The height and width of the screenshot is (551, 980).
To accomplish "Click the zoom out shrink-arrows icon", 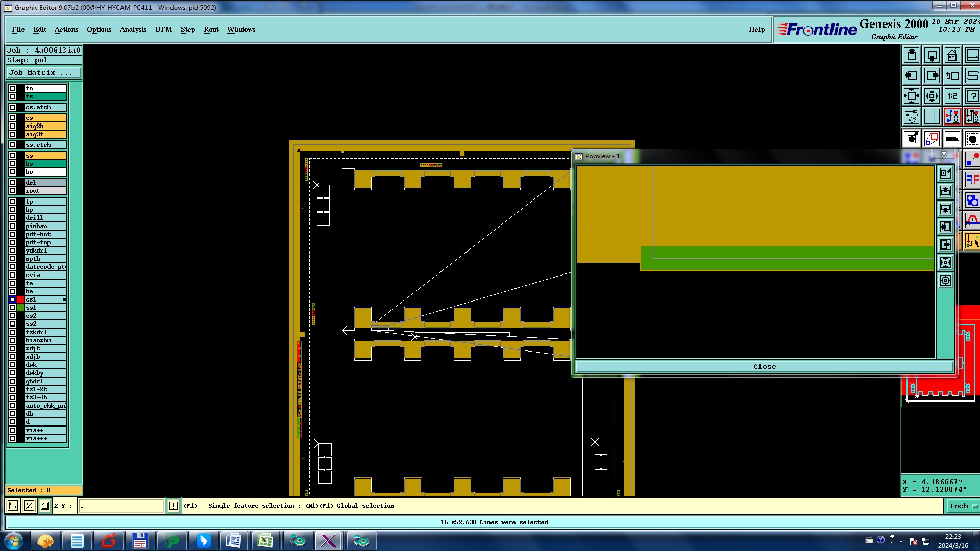I will [932, 96].
